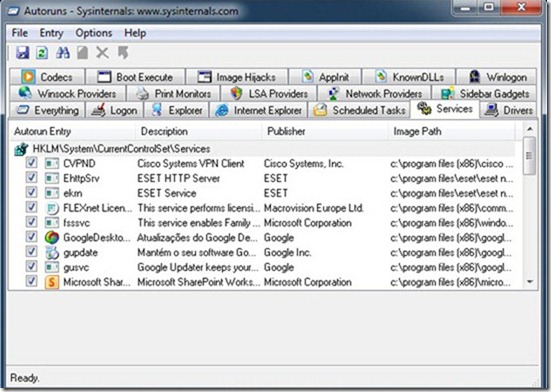551x392 pixels.
Task: Switch to the Image Hijacks tab
Action: pos(236,77)
